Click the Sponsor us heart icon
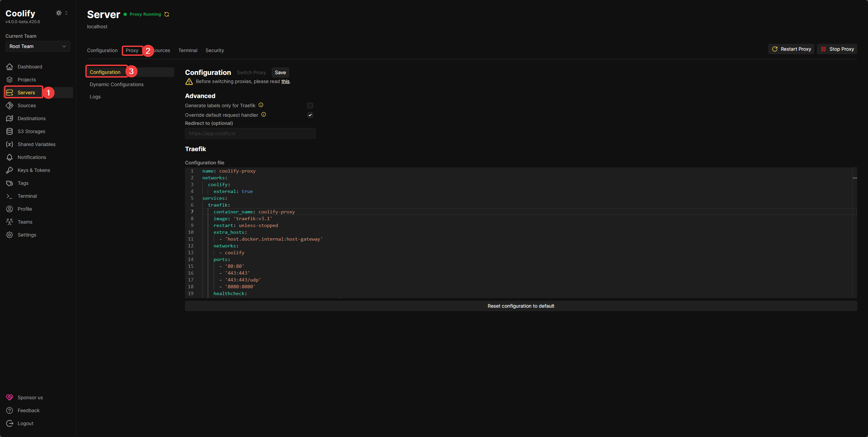This screenshot has width=868, height=437. [x=10, y=398]
